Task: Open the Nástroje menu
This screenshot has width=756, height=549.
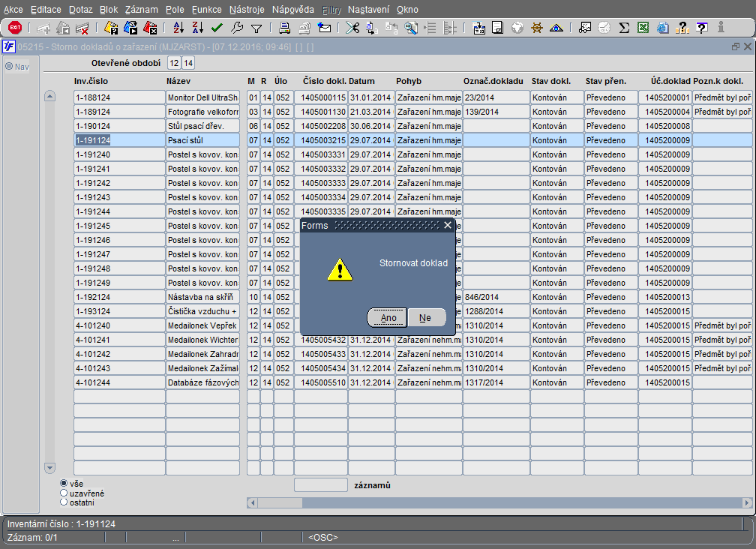Action: 247,10
